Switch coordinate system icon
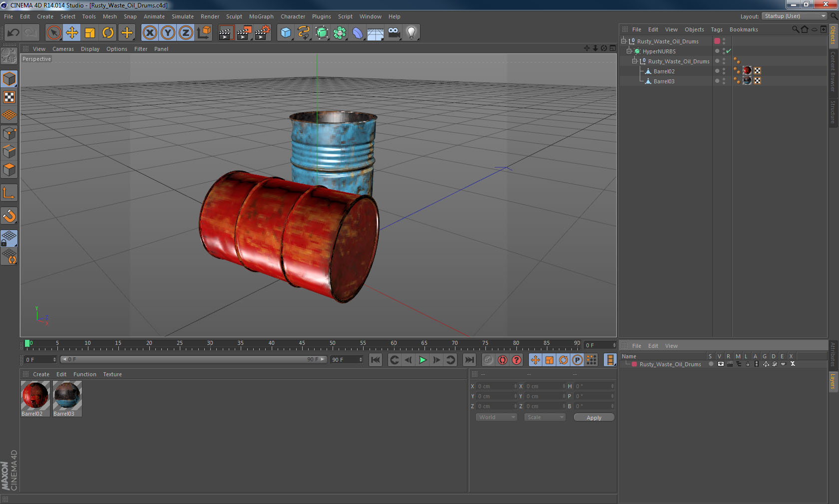The width and height of the screenshot is (839, 504). pos(204,33)
